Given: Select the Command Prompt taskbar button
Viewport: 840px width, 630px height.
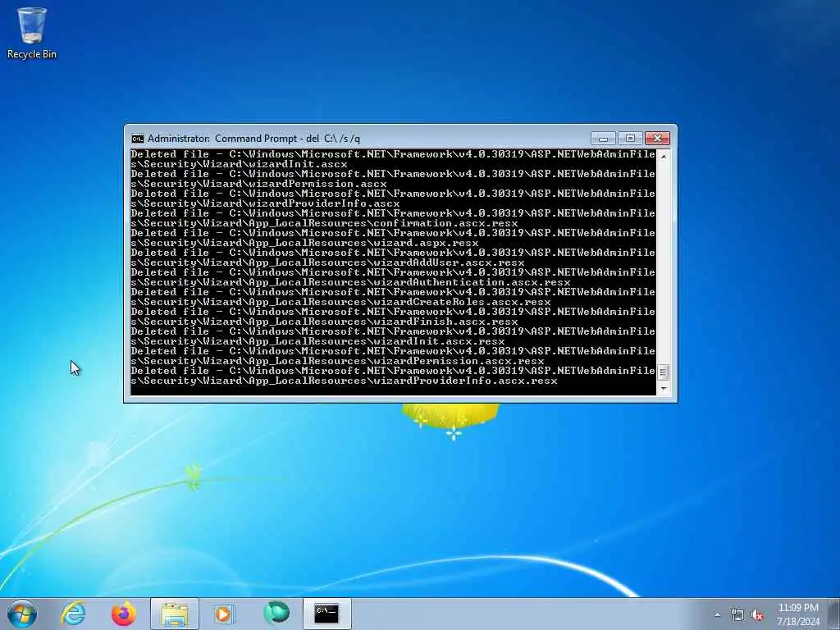Looking at the screenshot, I should 326,614.
